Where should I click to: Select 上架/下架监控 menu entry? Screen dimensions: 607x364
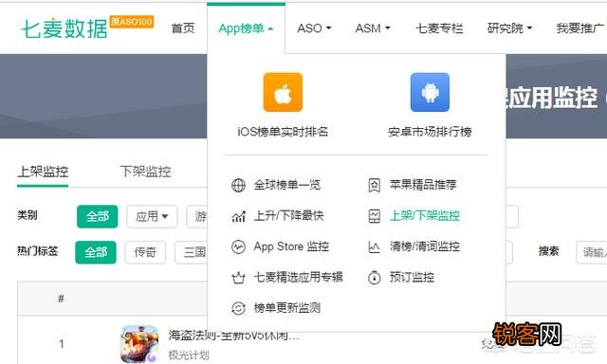coord(425,216)
